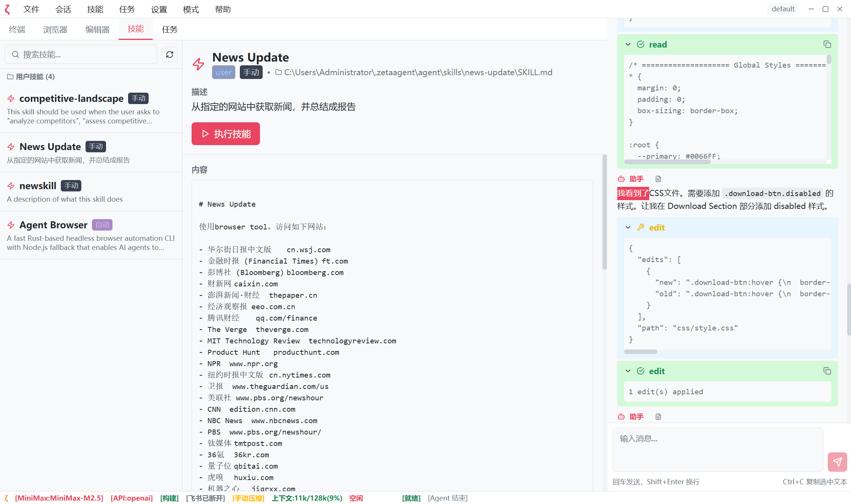
Task: Collapse the completed edit result block
Action: [628, 371]
